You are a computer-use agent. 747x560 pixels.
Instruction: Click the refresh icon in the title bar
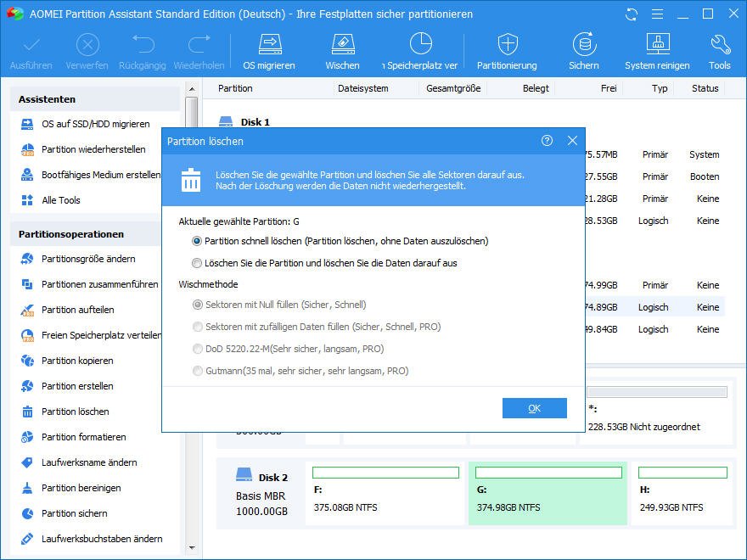click(x=632, y=14)
